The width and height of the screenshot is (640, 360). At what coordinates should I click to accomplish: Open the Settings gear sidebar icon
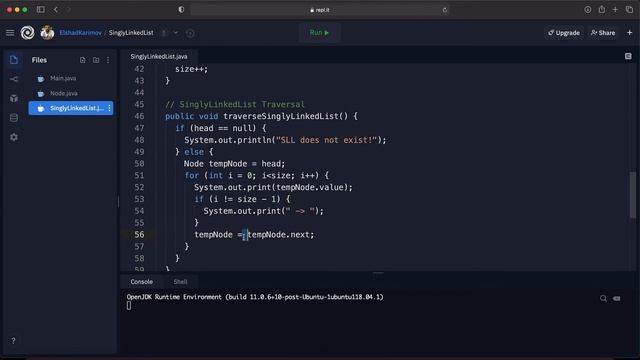(14, 137)
